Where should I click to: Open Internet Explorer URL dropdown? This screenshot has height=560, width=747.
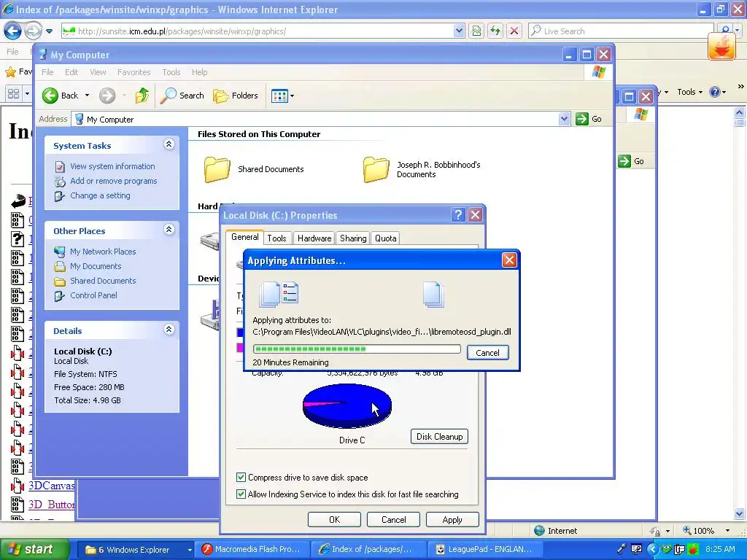click(459, 31)
